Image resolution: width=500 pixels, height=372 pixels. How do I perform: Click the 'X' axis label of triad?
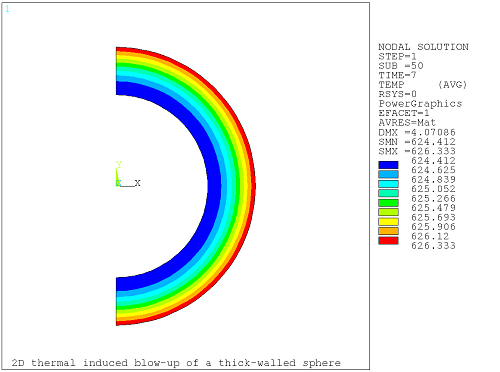pos(137,183)
